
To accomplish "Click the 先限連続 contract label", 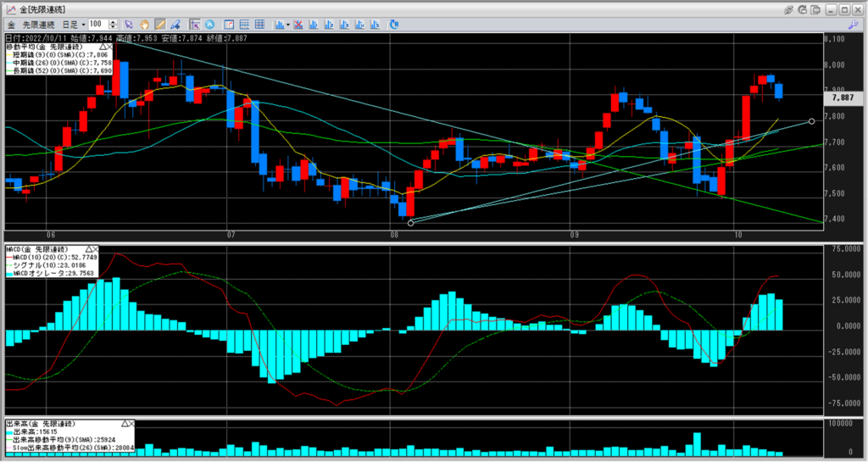I will [38, 25].
